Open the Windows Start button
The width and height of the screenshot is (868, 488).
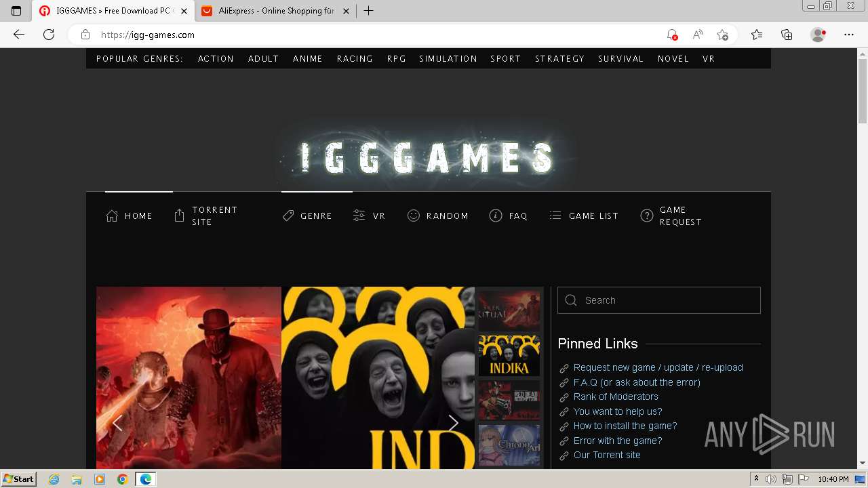[19, 479]
